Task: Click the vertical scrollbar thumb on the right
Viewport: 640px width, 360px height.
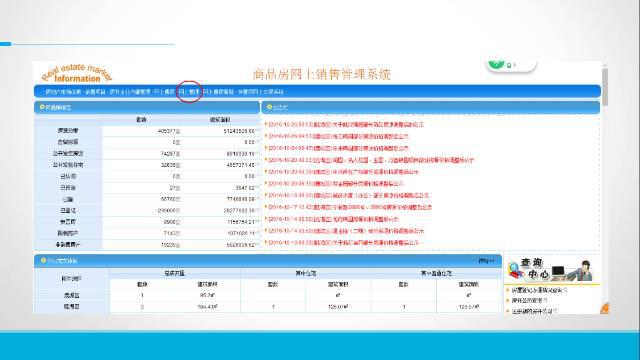Action: (605, 87)
